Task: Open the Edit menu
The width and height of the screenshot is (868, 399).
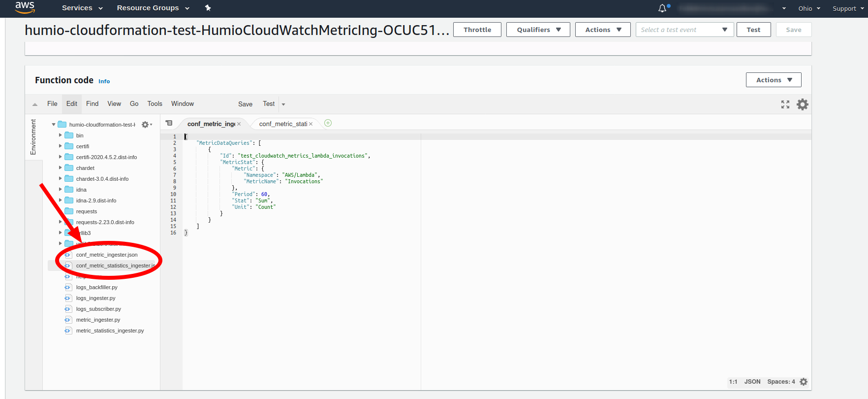Action: point(72,103)
